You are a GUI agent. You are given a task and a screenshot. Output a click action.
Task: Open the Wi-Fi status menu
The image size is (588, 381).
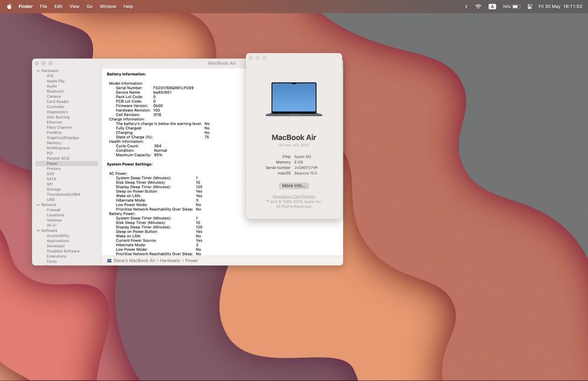[478, 6]
